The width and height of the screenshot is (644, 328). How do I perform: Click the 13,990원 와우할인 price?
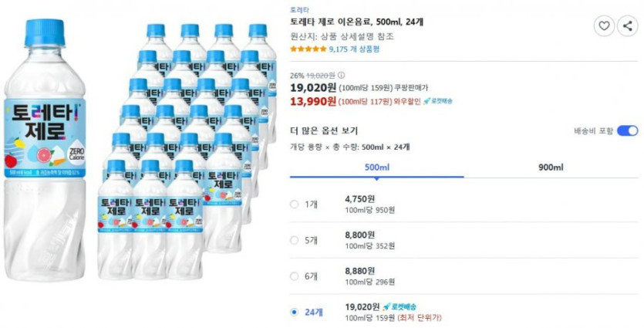click(313, 100)
